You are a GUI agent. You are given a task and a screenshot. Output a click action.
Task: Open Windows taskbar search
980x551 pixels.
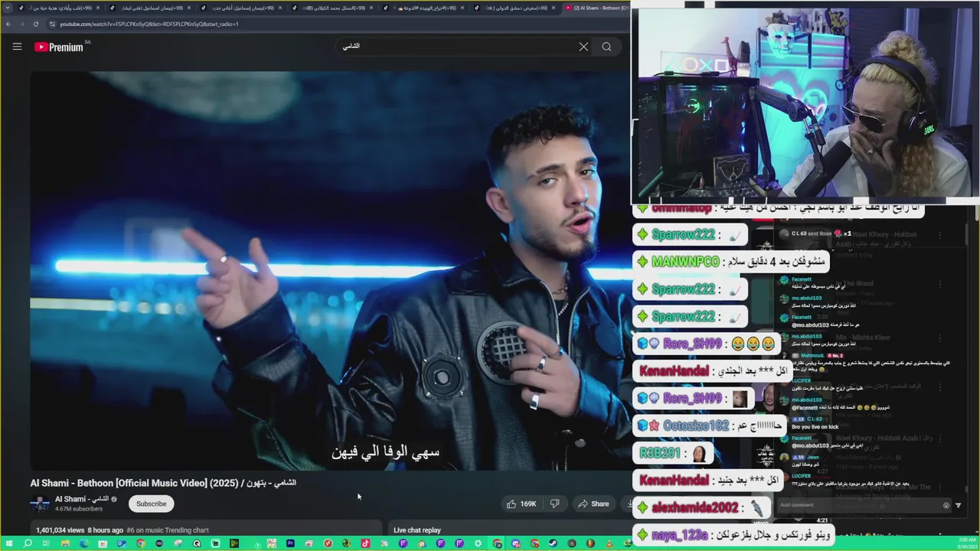coord(28,544)
